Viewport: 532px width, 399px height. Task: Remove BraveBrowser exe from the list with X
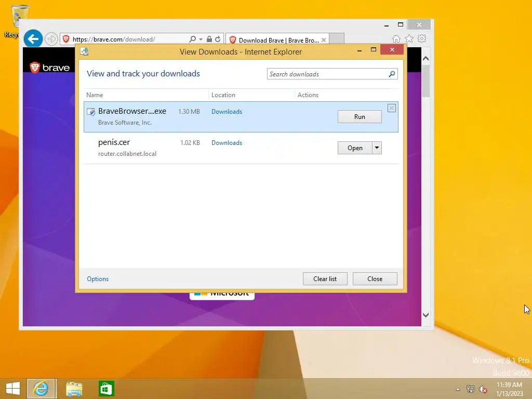pos(392,108)
